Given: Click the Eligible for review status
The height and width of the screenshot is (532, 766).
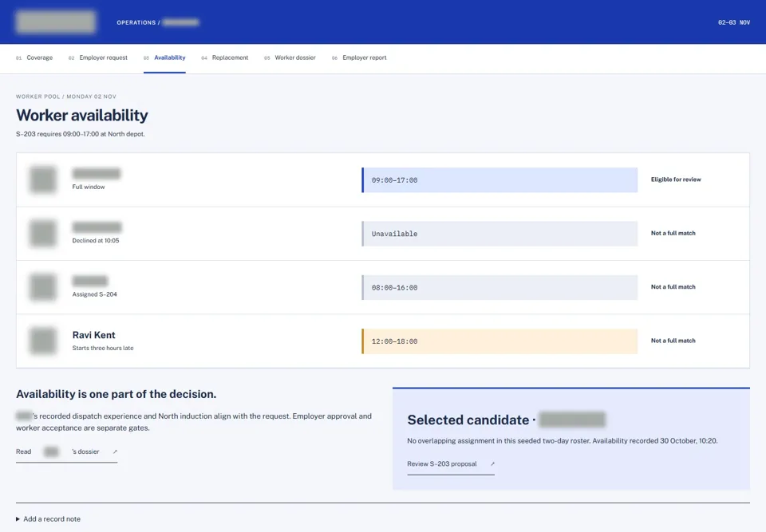Looking at the screenshot, I should point(676,179).
